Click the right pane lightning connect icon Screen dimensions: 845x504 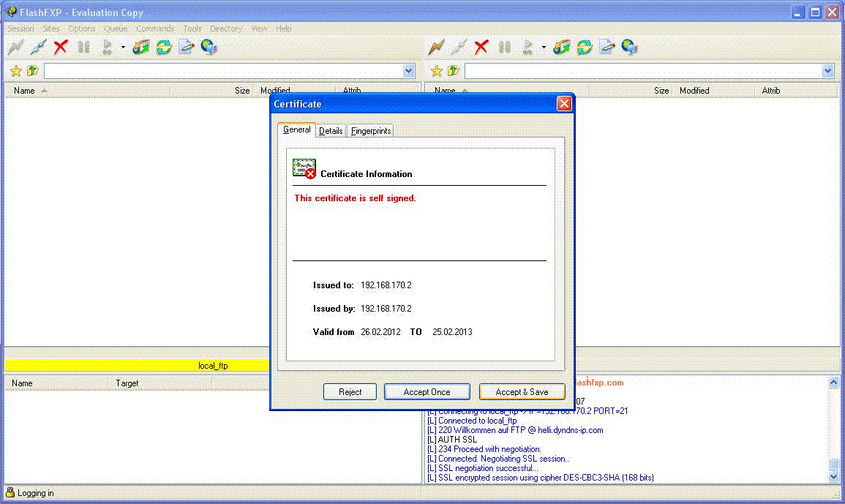(x=436, y=48)
